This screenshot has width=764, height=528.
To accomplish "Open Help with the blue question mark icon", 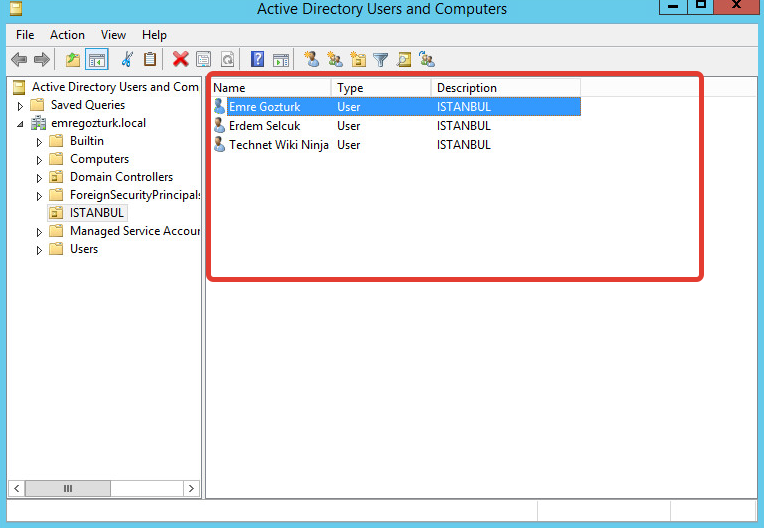I will (x=257, y=60).
